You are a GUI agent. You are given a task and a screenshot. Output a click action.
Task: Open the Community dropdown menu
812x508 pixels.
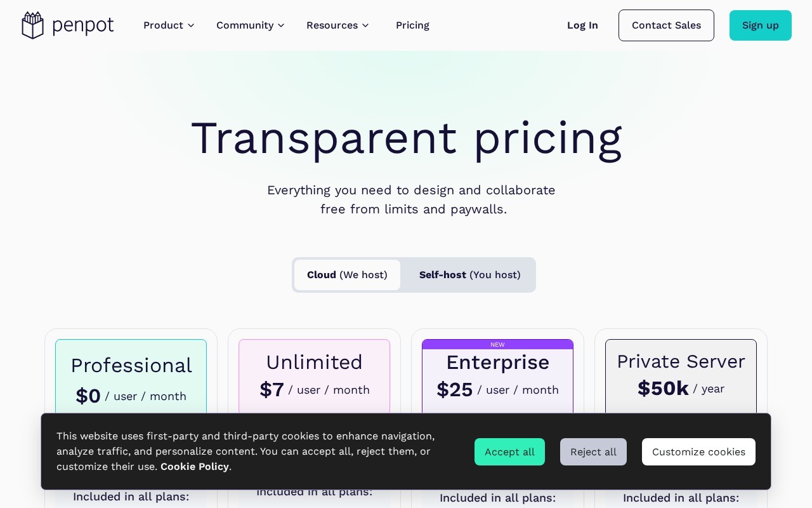coord(250,25)
